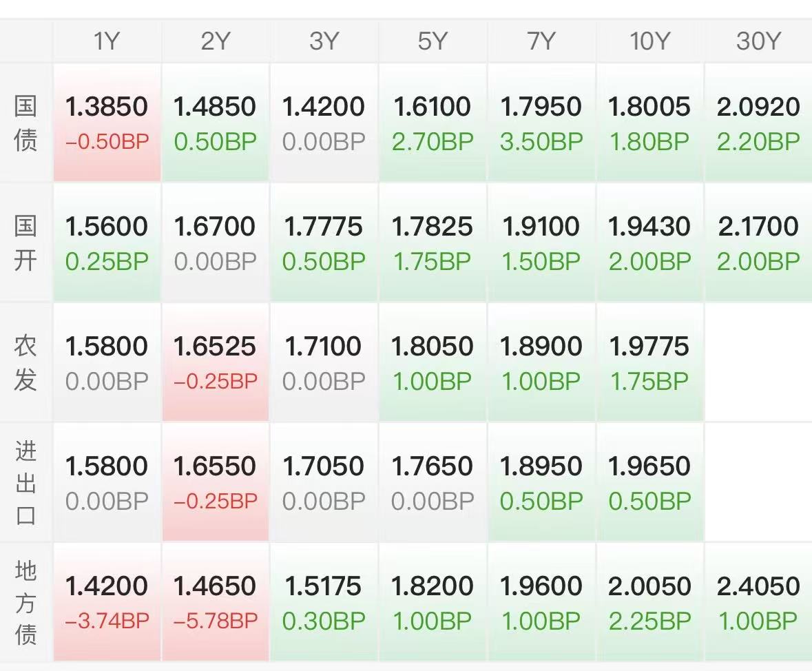Select 进出口 7Y cell showing 1.8950

[x=541, y=482]
